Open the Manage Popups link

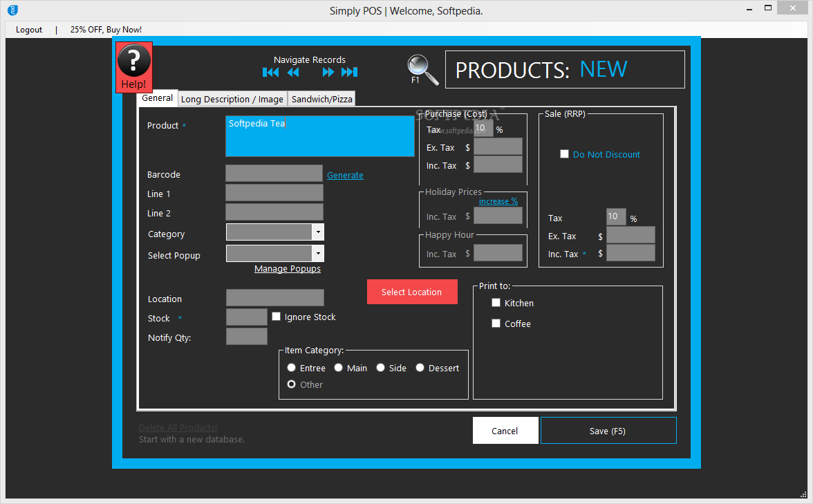[x=288, y=268]
